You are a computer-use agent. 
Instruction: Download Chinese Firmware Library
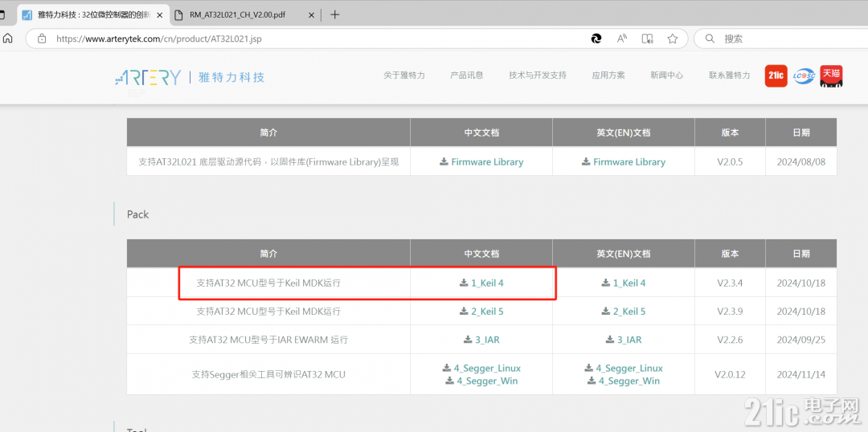pyautogui.click(x=481, y=162)
